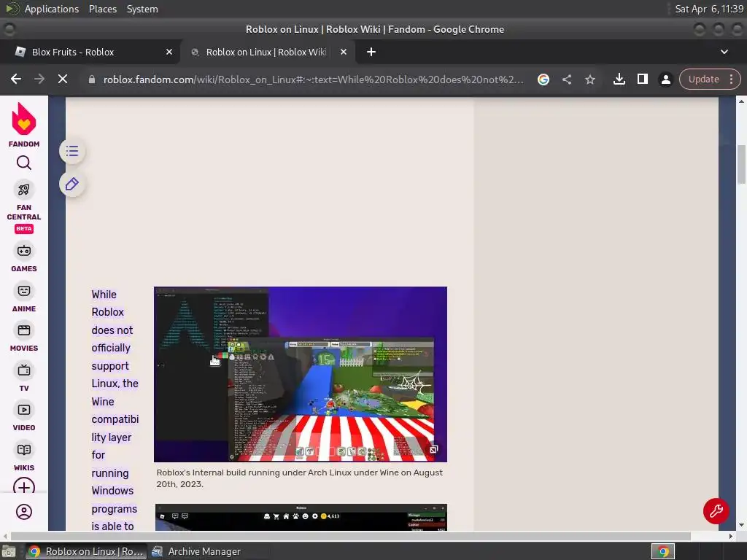Viewport: 747px width, 560px height.
Task: Select Roblox on Linux wiki tab
Action: coord(266,52)
